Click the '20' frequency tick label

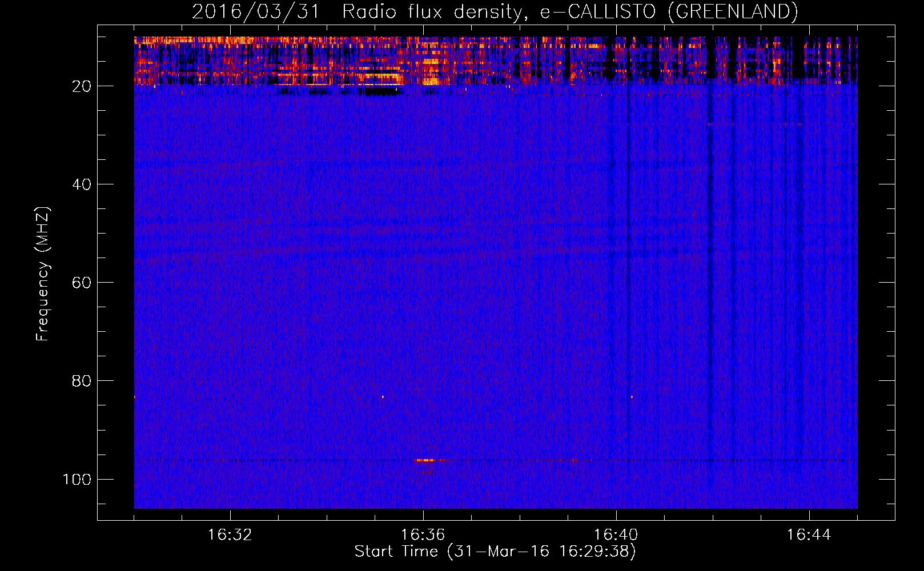tap(82, 86)
